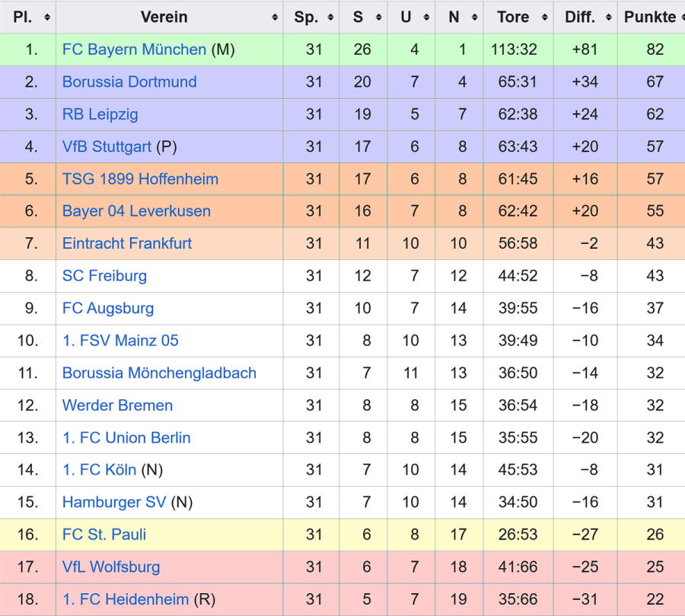
Task: Go to VfB Stuttgart page
Action: tap(107, 147)
